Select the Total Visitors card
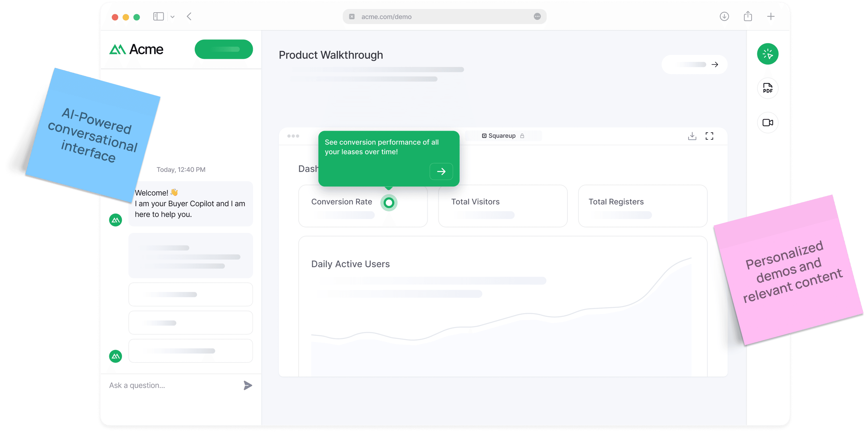868x432 pixels. tap(503, 206)
